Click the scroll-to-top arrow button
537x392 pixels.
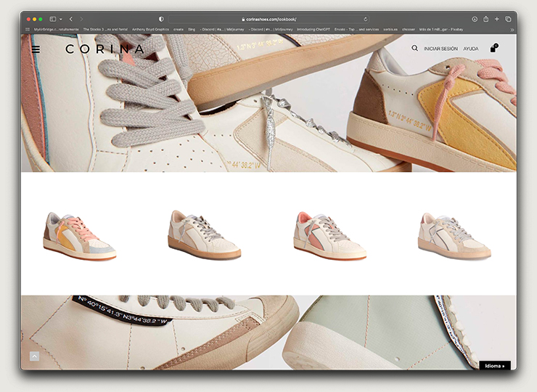[34, 356]
